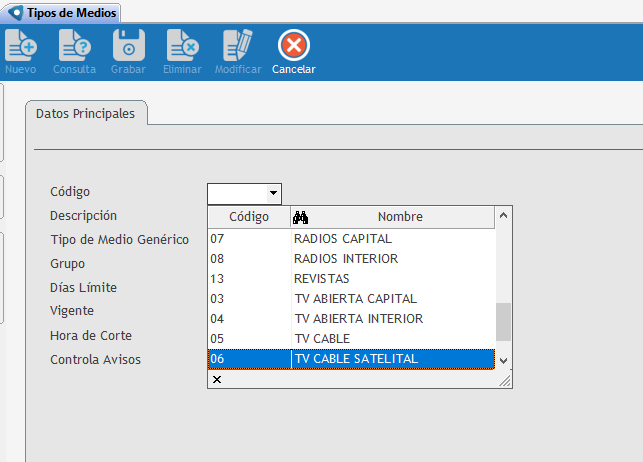Choose RADIOS CAPITAL from the list
The image size is (643, 462).
(342, 239)
